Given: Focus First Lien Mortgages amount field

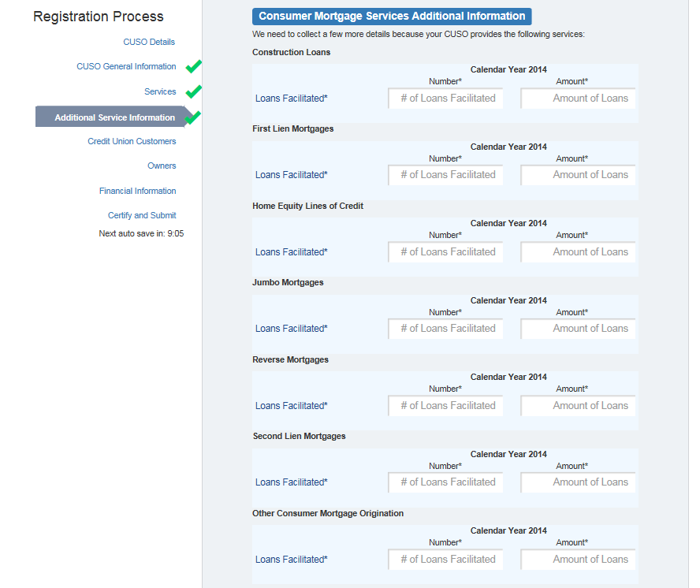Looking at the screenshot, I should [x=578, y=175].
